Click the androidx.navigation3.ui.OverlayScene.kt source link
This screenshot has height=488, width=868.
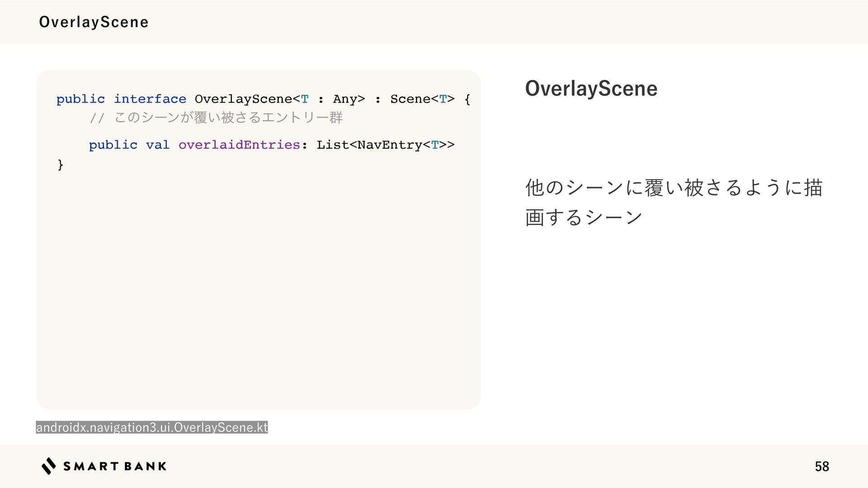[x=152, y=427]
